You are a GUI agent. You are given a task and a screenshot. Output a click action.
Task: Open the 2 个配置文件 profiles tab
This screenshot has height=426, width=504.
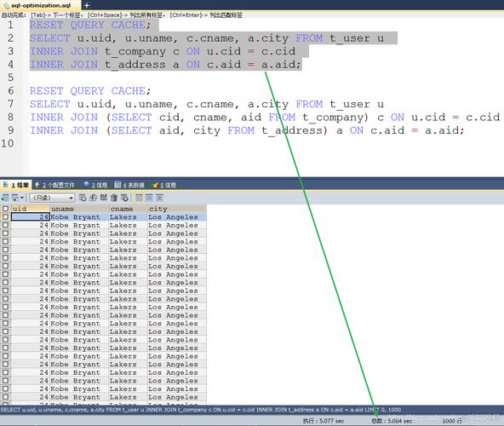pos(54,185)
